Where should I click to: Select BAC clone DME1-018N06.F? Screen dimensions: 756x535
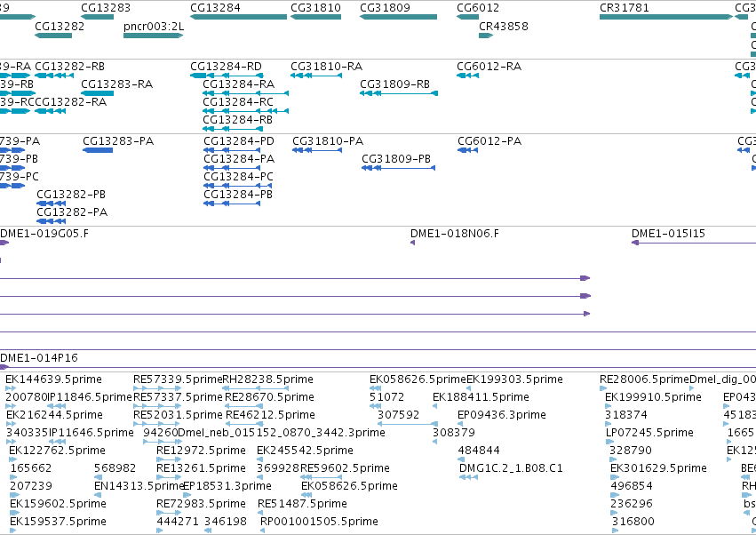coord(413,243)
